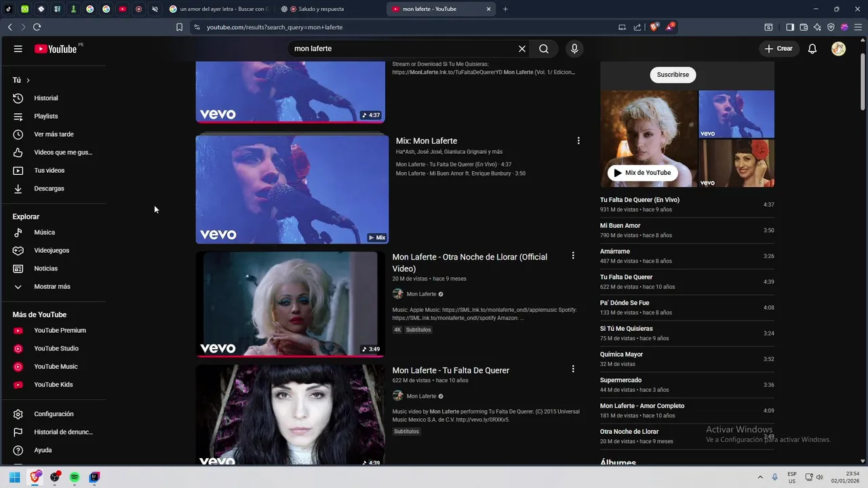
Task: Reload the page in the browser
Action: pos(37,27)
